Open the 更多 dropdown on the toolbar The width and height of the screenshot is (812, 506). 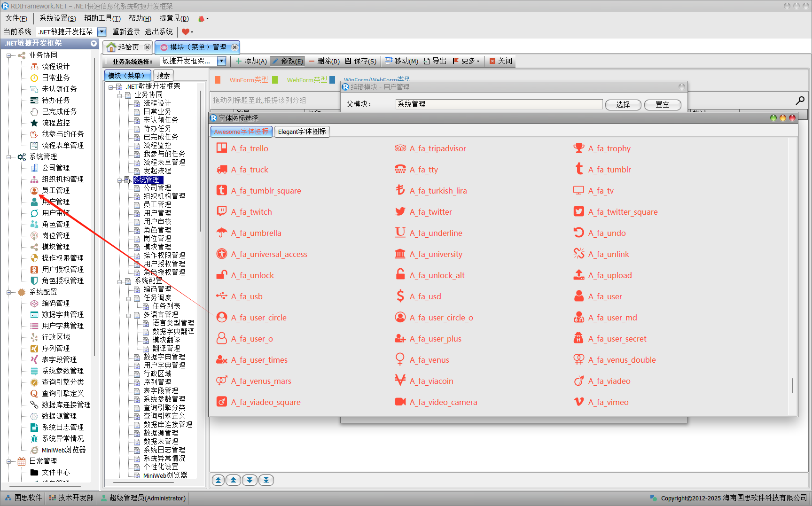[467, 61]
